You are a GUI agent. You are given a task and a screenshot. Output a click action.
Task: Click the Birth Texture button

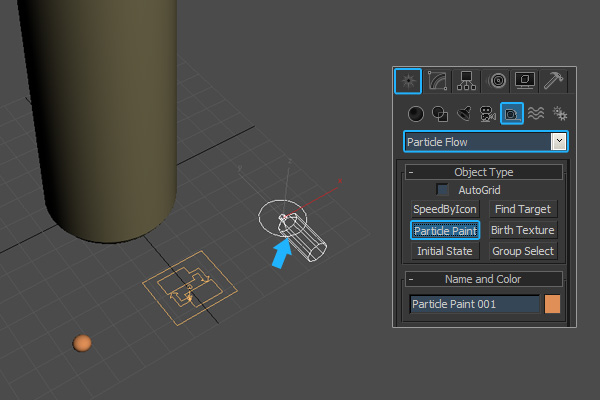point(523,230)
